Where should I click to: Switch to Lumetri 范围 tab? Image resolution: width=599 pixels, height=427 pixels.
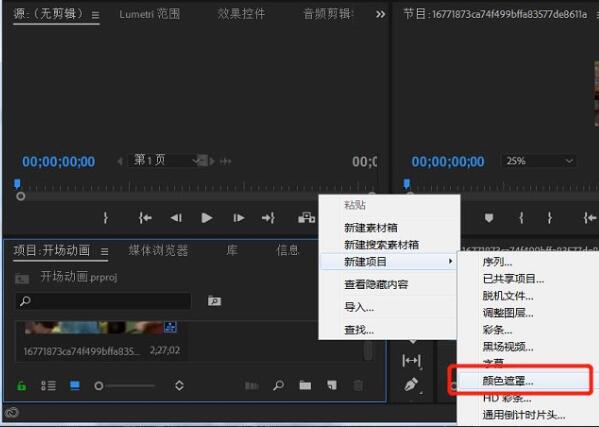click(149, 14)
